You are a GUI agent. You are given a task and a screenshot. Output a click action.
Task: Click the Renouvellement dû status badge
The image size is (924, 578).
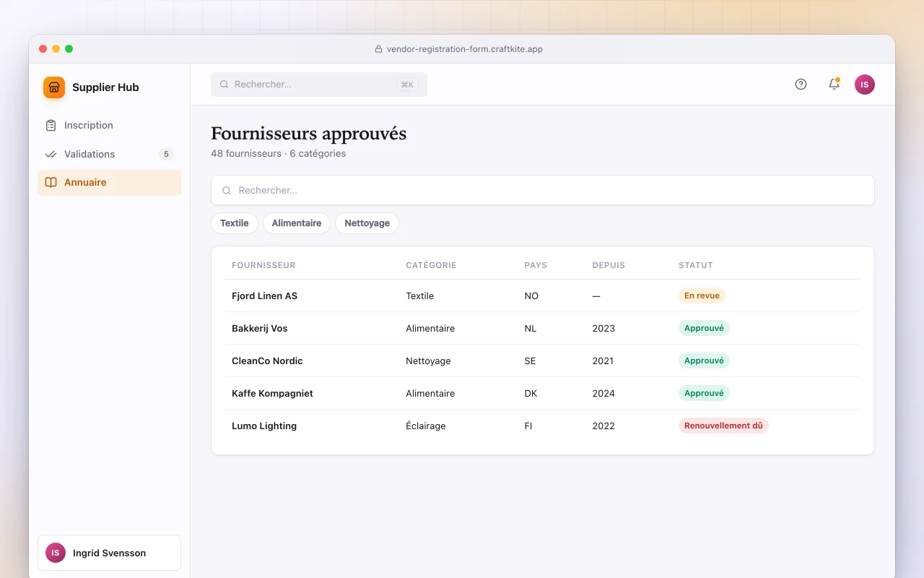723,426
